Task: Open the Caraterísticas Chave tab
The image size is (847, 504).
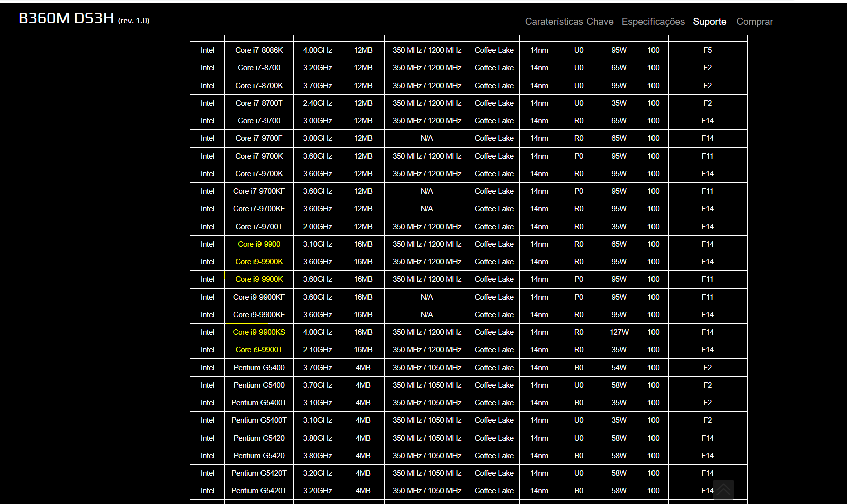Action: [569, 22]
